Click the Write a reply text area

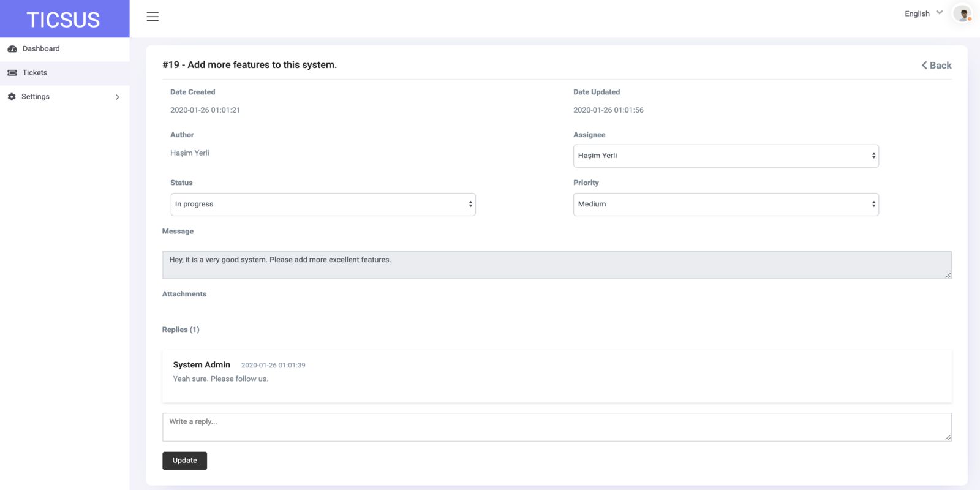tap(556, 427)
